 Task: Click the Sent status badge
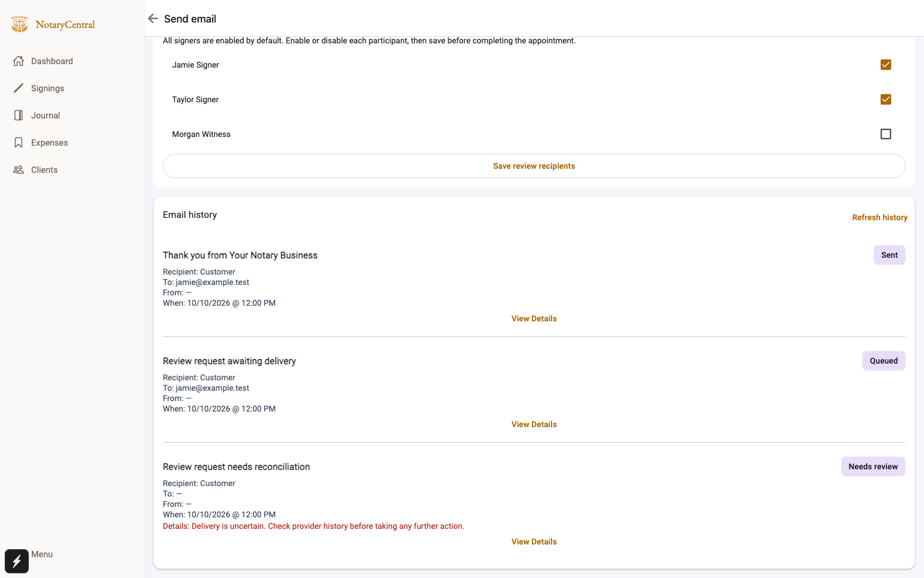pos(889,255)
